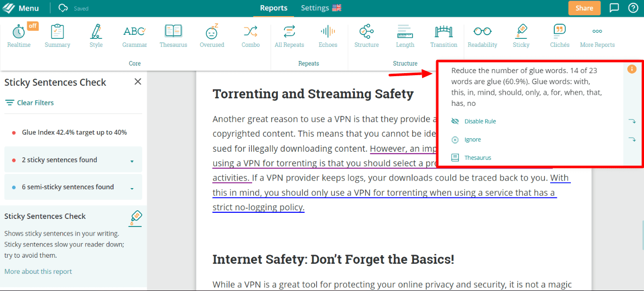Close the Sticky Sentences Check panel
Screen dimensions: 644x291
click(138, 82)
